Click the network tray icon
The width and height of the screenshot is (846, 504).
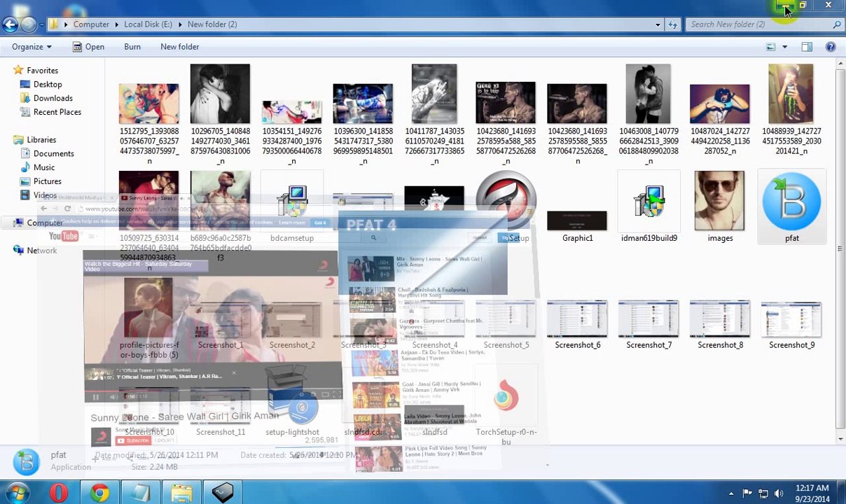coord(763,493)
